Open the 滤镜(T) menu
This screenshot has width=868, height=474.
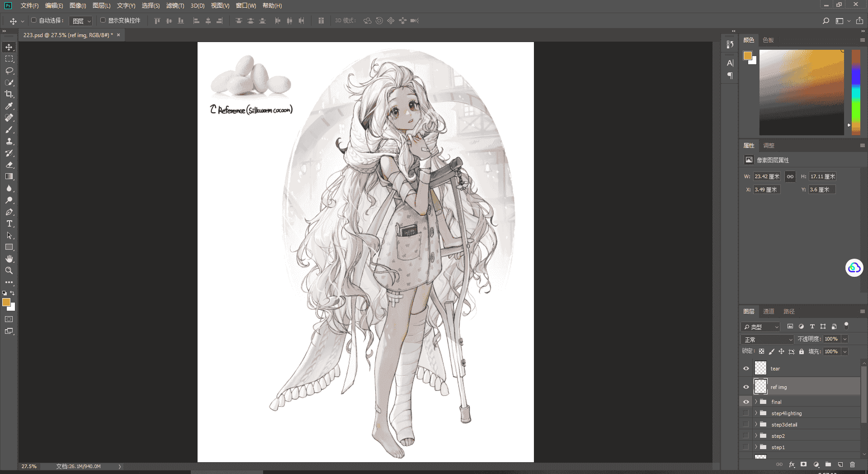pos(175,5)
